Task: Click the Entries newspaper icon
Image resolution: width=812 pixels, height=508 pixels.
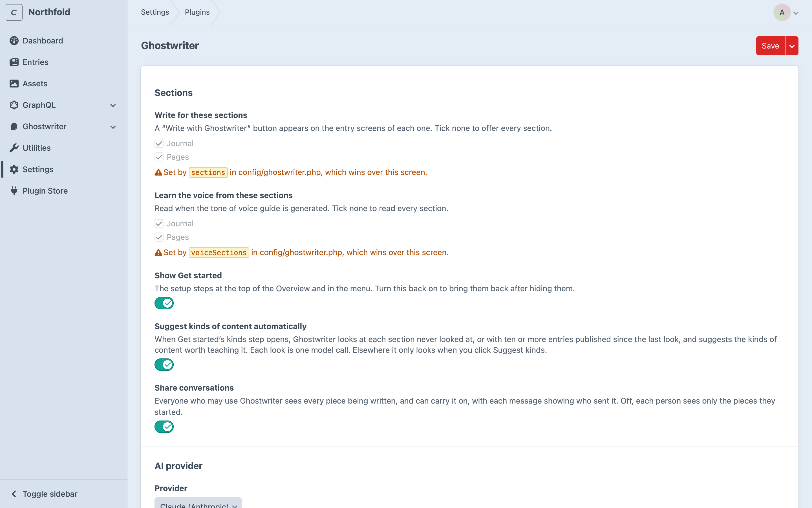Action: tap(14, 62)
